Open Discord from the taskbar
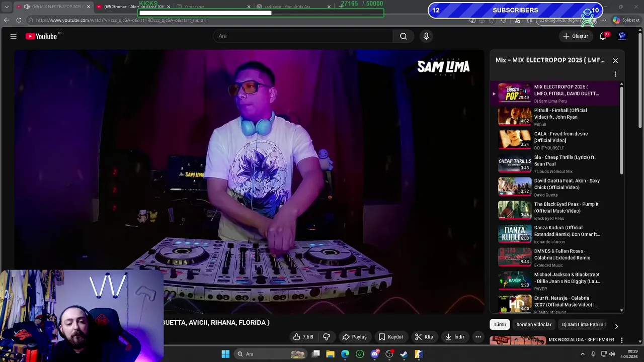The width and height of the screenshot is (644, 362). (x=374, y=354)
